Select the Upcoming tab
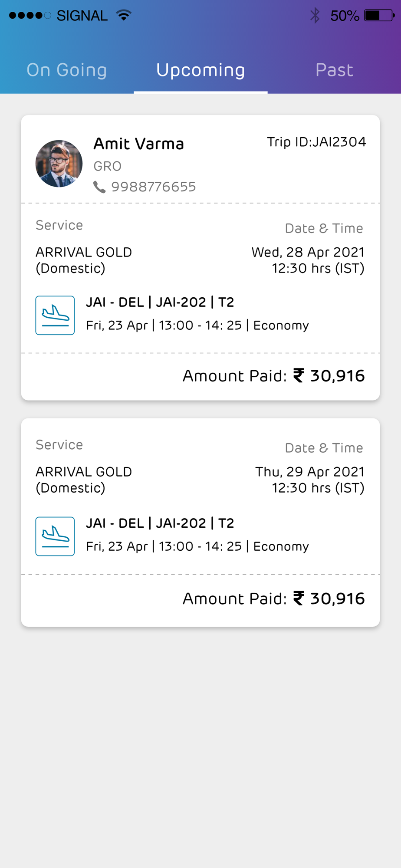Screen dimensions: 401x868 (x=200, y=70)
